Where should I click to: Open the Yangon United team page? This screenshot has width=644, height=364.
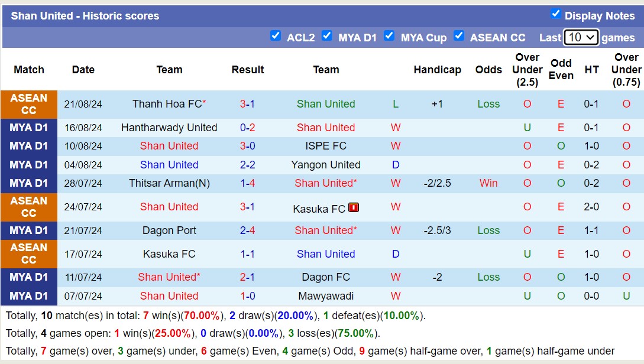pos(326,165)
